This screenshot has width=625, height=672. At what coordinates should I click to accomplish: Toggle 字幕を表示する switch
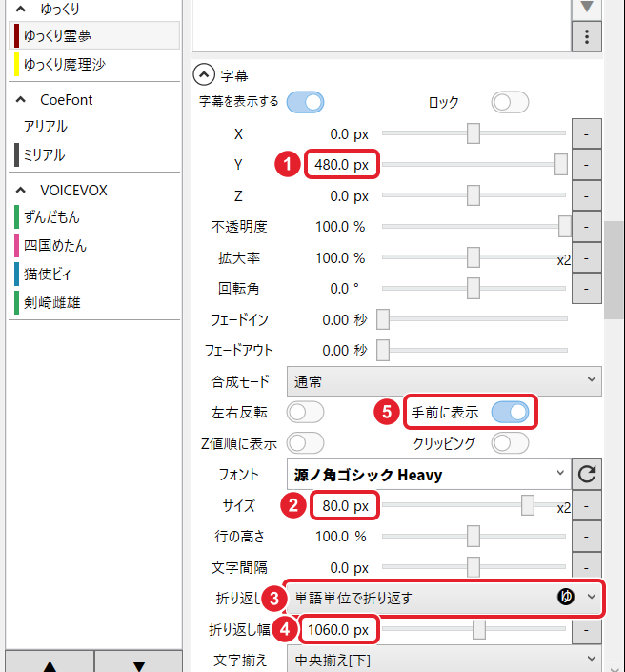coord(305,102)
